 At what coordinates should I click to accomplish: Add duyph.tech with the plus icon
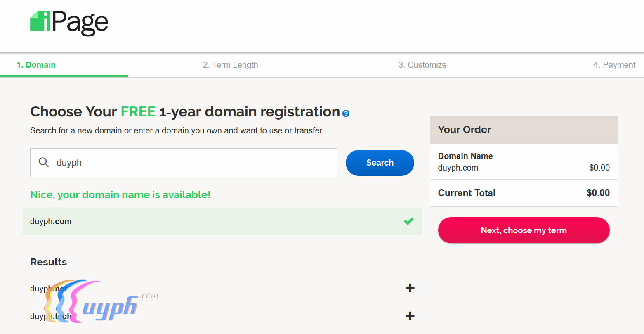click(410, 316)
